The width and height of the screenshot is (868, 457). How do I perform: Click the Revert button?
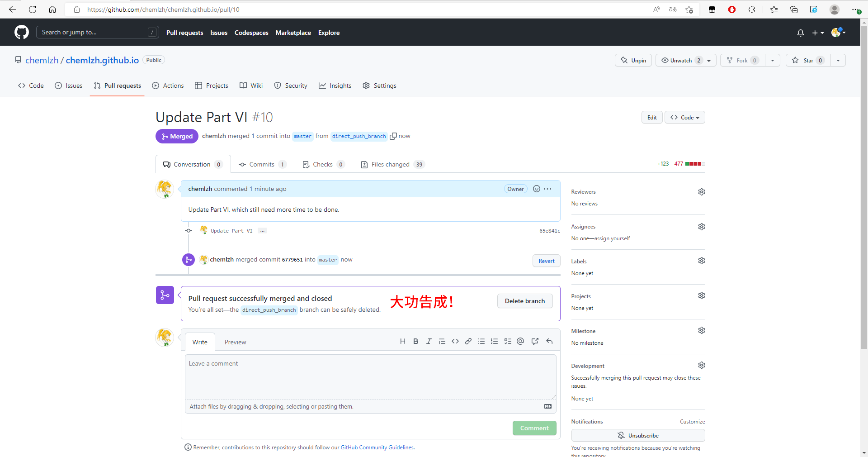pos(547,261)
